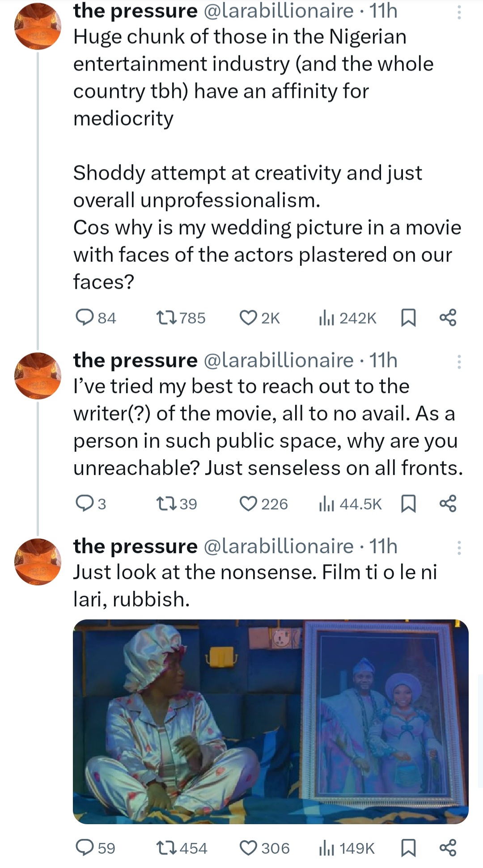
Task: Bookmark the first tweet about mediocrity
Action: 408,318
